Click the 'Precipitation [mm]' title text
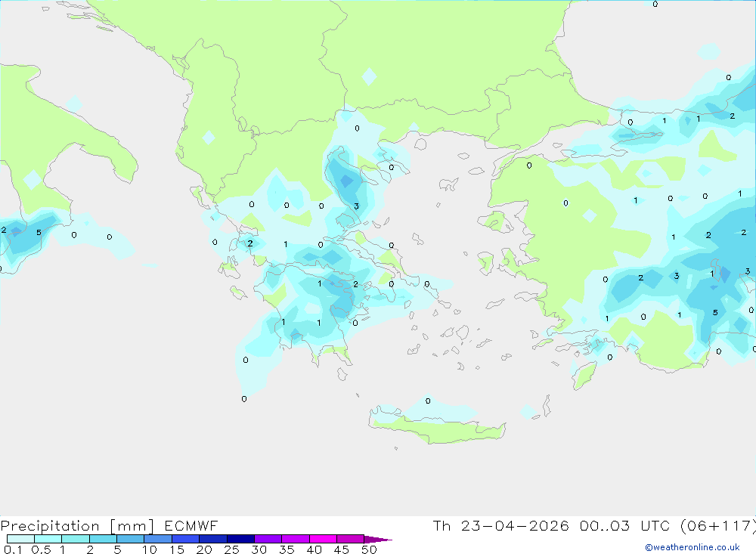756x554 pixels. click(77, 526)
